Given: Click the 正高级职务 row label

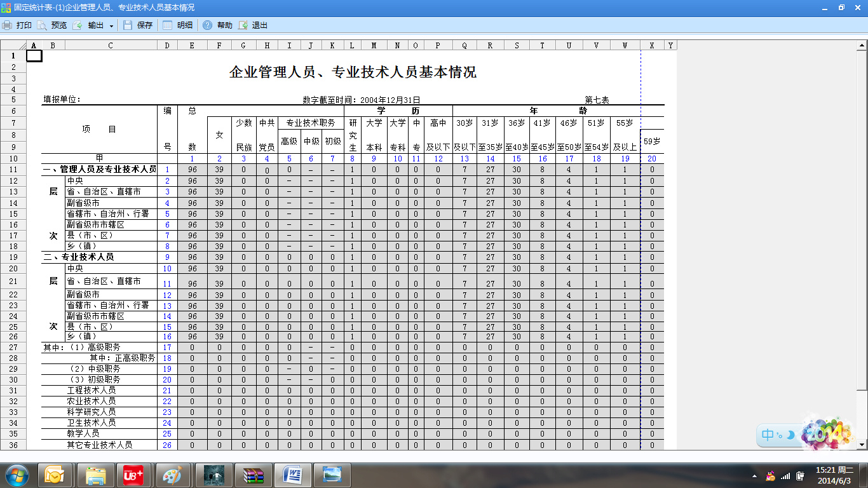Looking at the screenshot, I should pos(135,358).
